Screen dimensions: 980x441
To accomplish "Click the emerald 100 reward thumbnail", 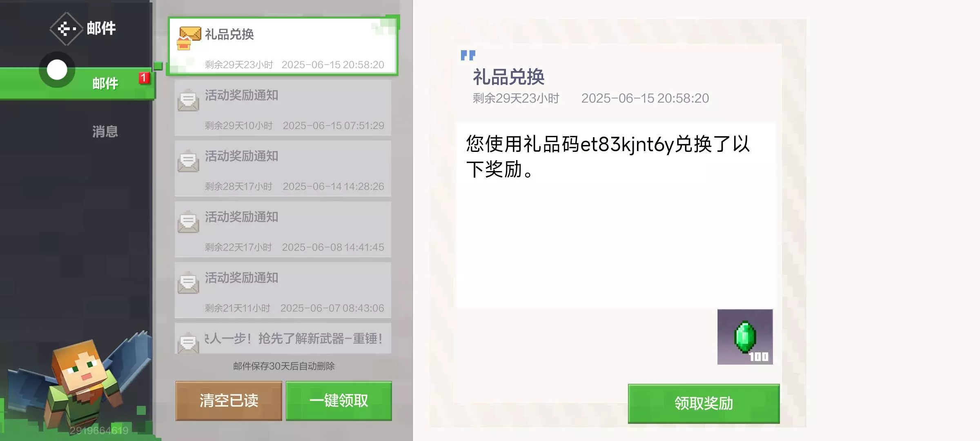I will coord(745,337).
